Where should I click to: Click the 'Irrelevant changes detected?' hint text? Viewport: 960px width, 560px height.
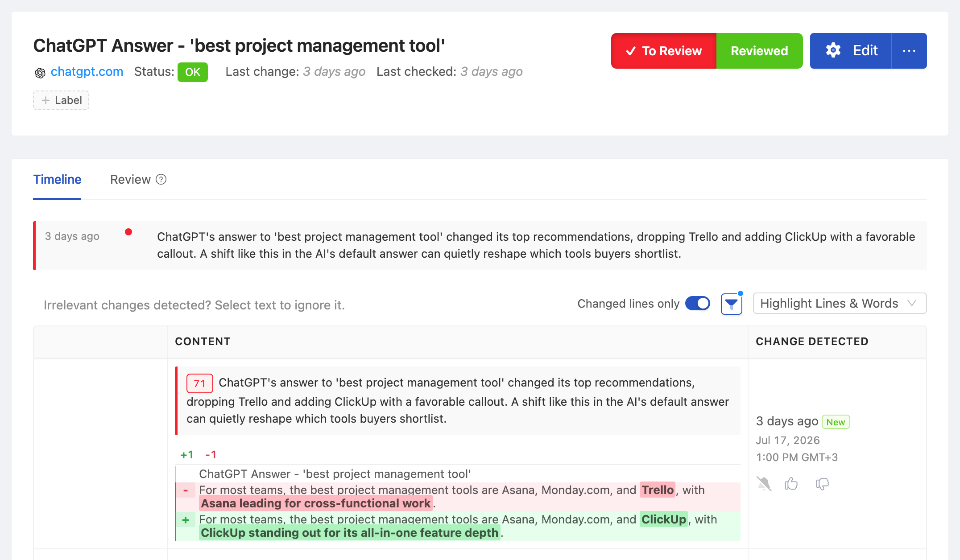(194, 305)
